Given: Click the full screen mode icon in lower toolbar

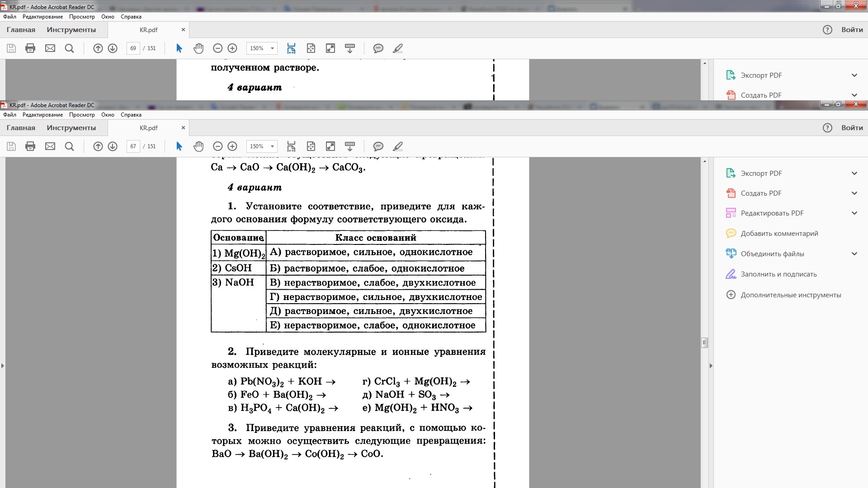Looking at the screenshot, I should 330,146.
